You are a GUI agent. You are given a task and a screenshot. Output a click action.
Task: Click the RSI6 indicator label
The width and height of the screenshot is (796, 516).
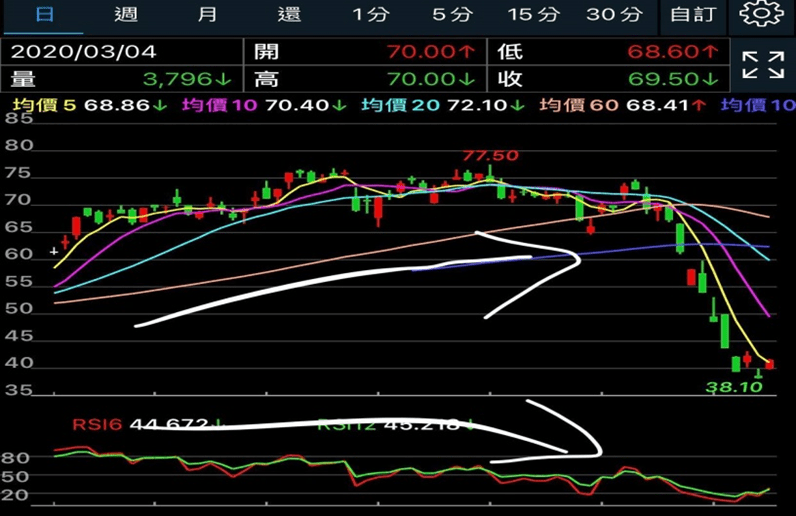pyautogui.click(x=97, y=424)
